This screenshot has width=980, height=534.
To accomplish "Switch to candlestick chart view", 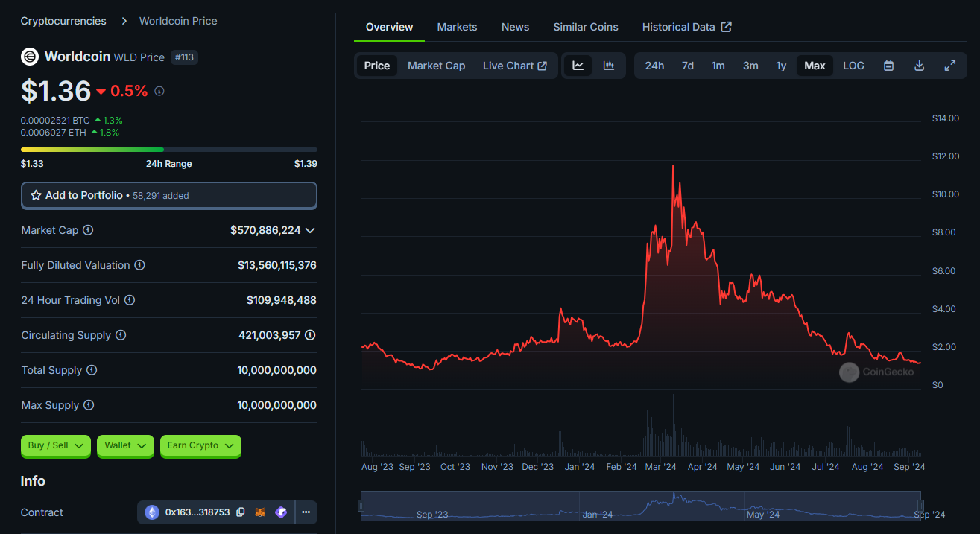I will point(609,66).
